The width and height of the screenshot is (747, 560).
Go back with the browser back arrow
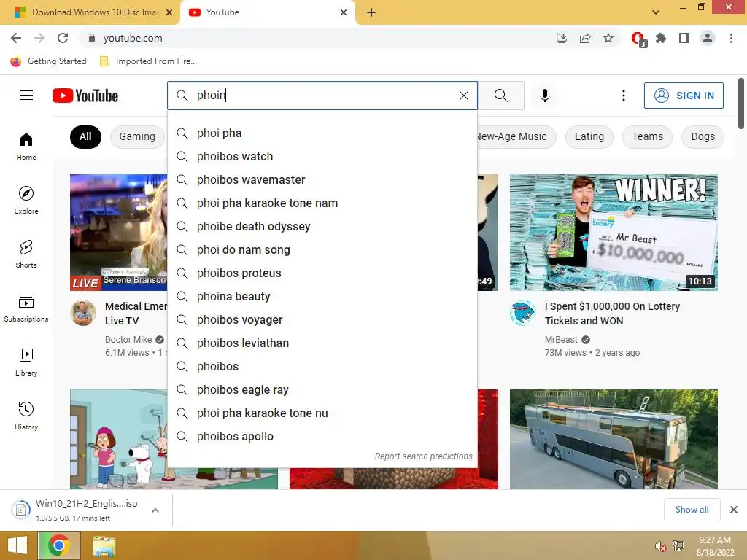point(16,38)
